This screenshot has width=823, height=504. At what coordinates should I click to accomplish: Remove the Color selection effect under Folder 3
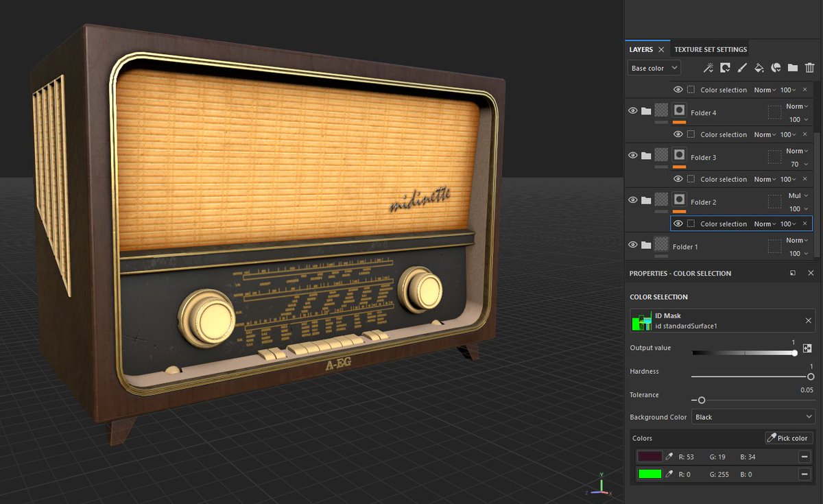[805, 180]
